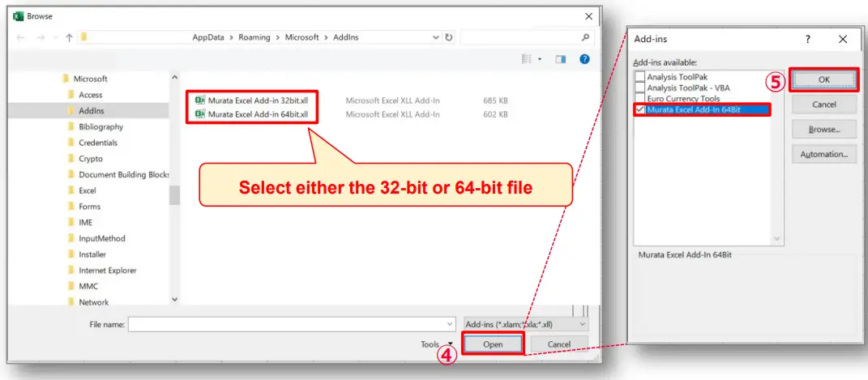Go up one folder level arrow

point(69,37)
